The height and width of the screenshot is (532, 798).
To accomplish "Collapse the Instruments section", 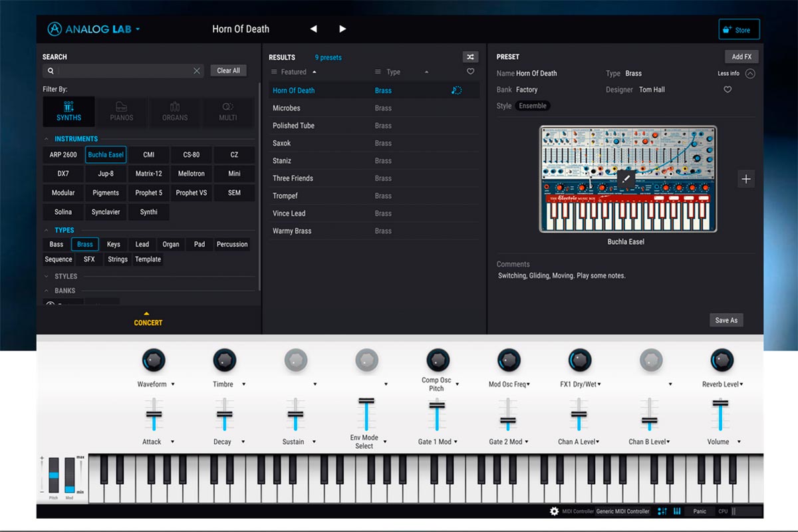I will pos(47,139).
